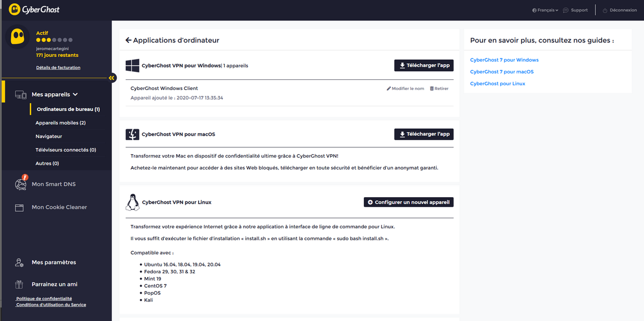Click the Support chat bubble icon
The height and width of the screenshot is (321, 644).
click(x=566, y=10)
